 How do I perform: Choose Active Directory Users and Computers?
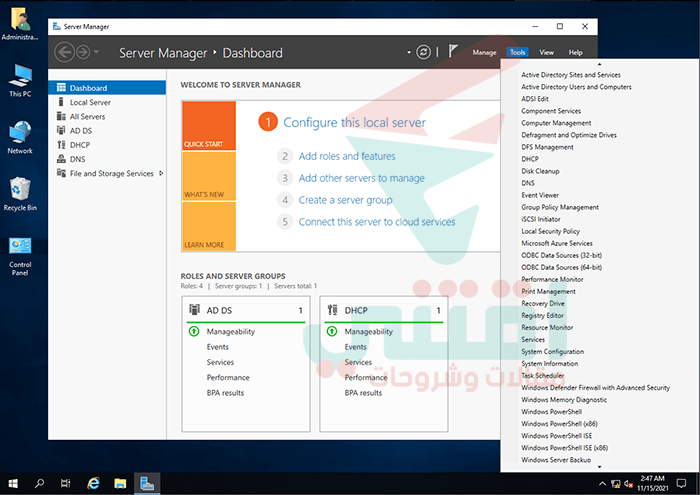576,87
